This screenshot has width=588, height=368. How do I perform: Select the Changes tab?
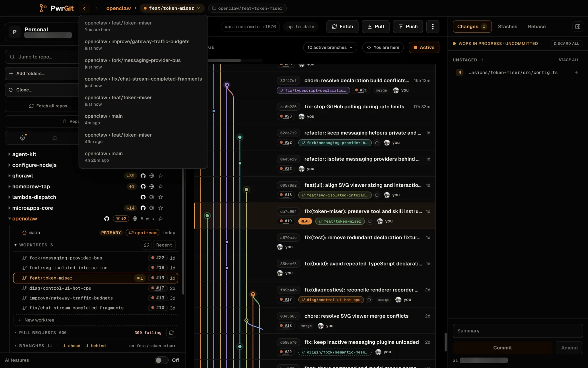[x=472, y=26]
